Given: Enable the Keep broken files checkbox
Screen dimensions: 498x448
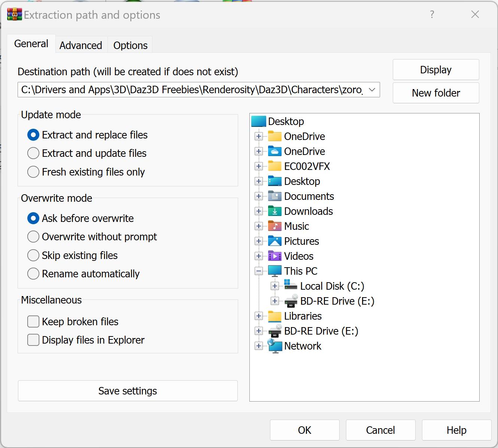Looking at the screenshot, I should (33, 321).
